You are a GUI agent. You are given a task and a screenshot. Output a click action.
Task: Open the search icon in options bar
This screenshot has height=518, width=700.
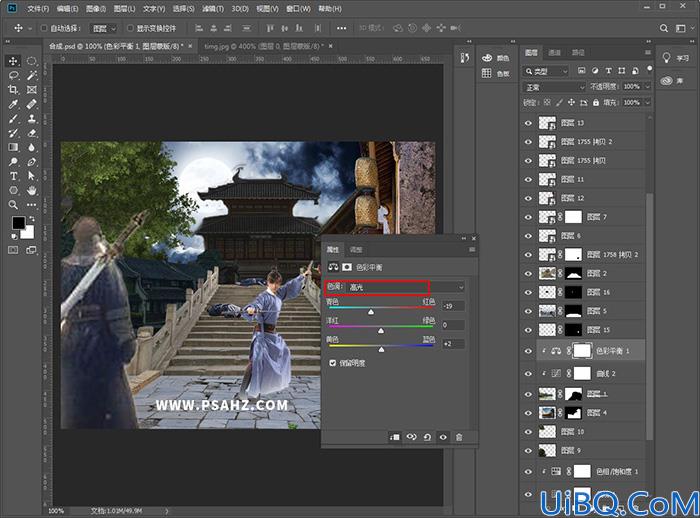pyautogui.click(x=664, y=28)
